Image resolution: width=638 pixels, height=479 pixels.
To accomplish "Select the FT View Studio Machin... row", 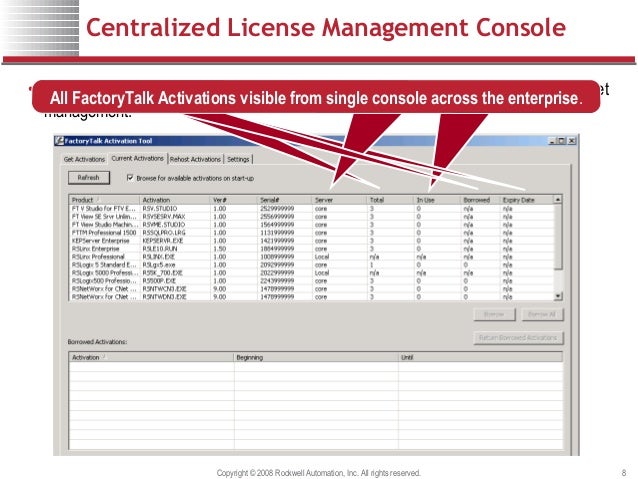I will pyautogui.click(x=312, y=225).
